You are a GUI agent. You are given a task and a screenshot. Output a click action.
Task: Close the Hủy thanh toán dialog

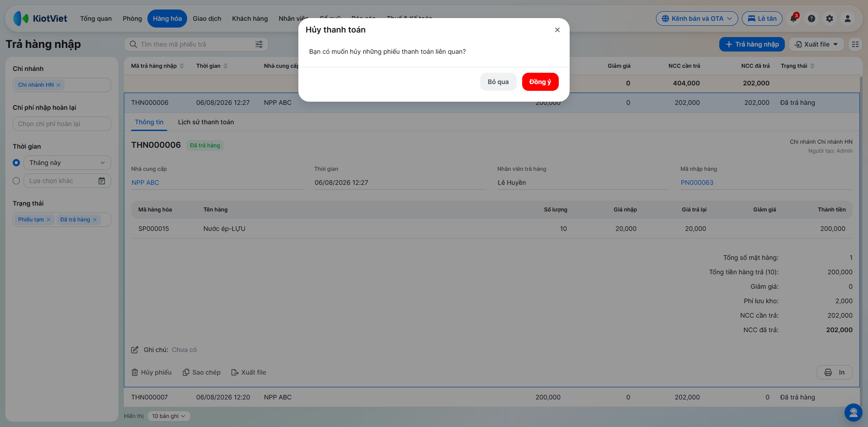(x=557, y=30)
